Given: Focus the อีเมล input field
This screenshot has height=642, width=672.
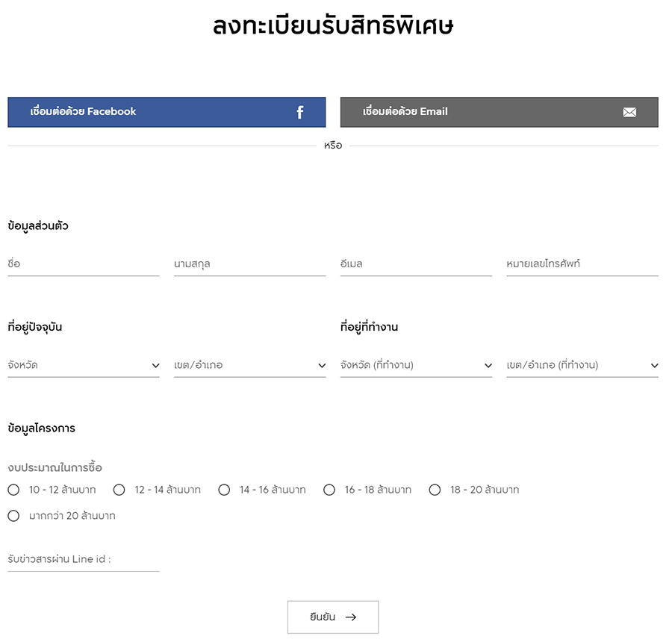Looking at the screenshot, I should pos(416,264).
